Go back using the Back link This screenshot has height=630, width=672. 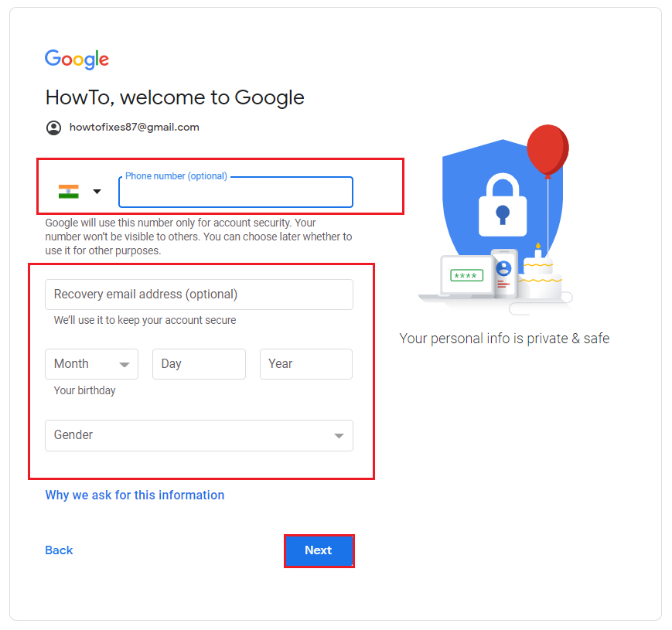[x=59, y=550]
